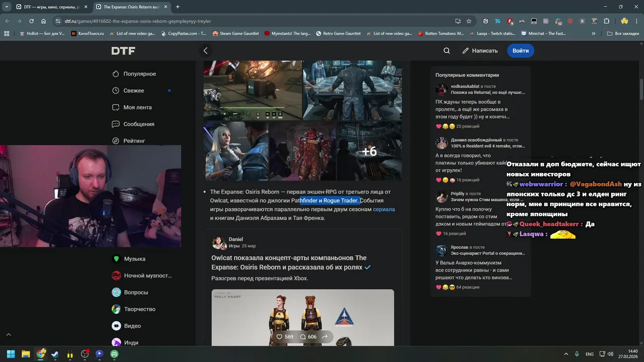
Task: Open vodkasukablat's comment author
Action: point(465,86)
